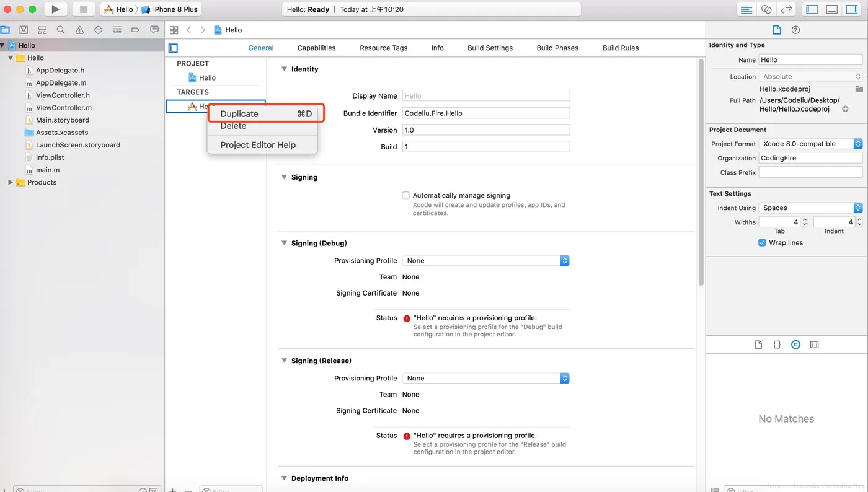Viewport: 868px width, 492px height.
Task: Show the File inspector
Action: [x=777, y=30]
